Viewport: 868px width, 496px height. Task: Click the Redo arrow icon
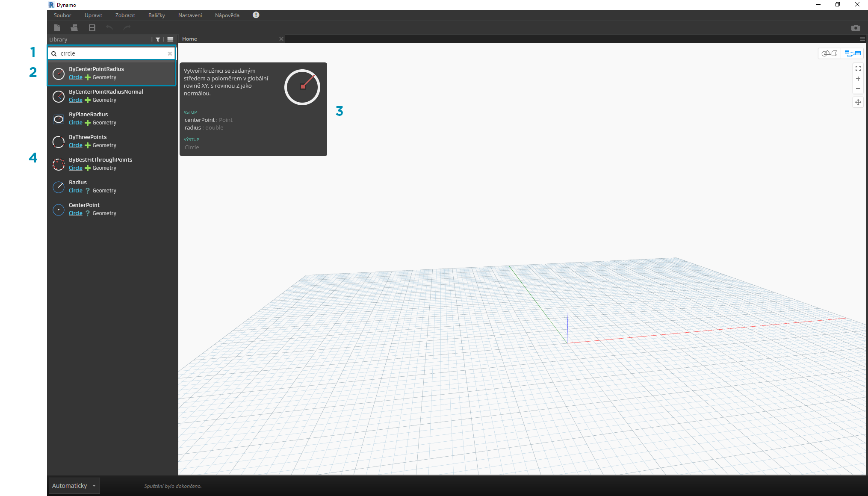tap(127, 28)
